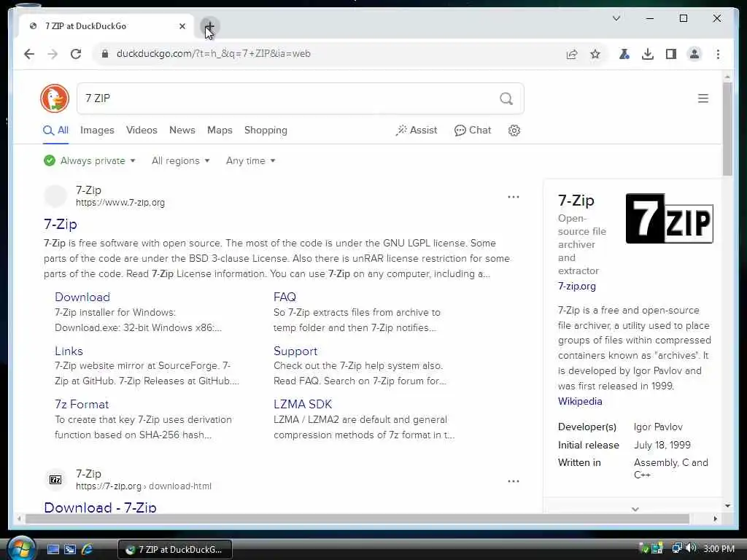Bookmark this page with star icon
The width and height of the screenshot is (747, 560).
click(595, 54)
